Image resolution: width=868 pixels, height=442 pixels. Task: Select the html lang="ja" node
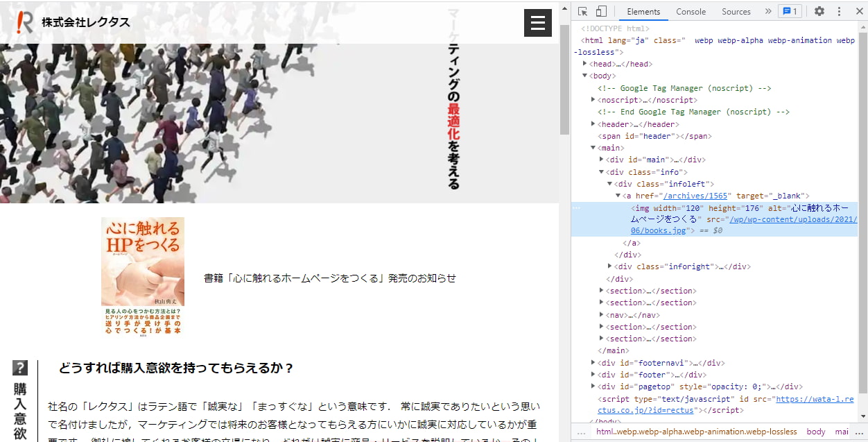click(714, 46)
